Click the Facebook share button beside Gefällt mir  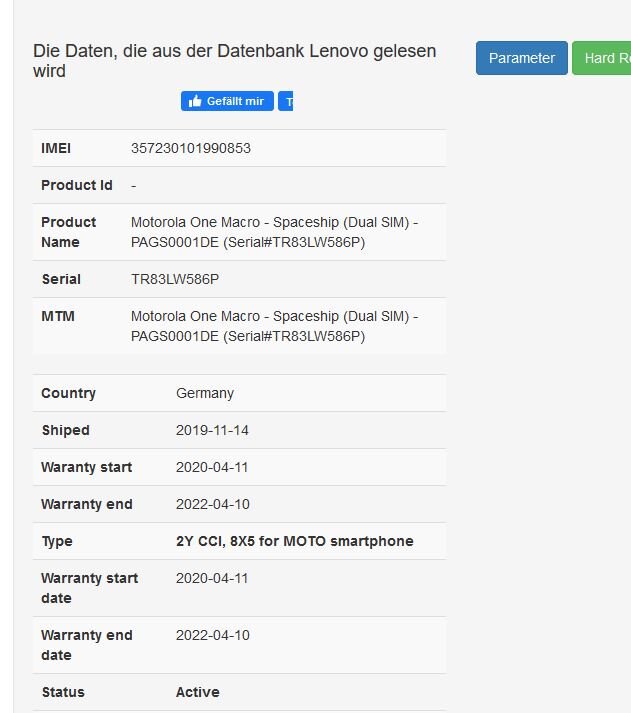pos(285,101)
